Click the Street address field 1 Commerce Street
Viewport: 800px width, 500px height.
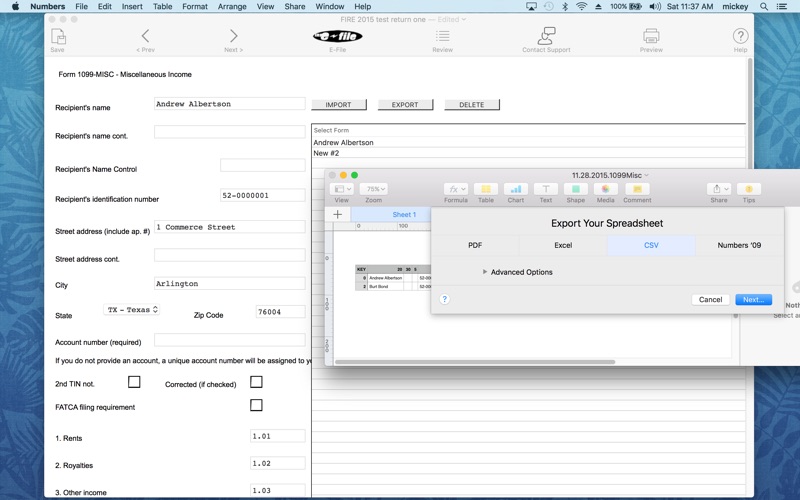tap(230, 227)
